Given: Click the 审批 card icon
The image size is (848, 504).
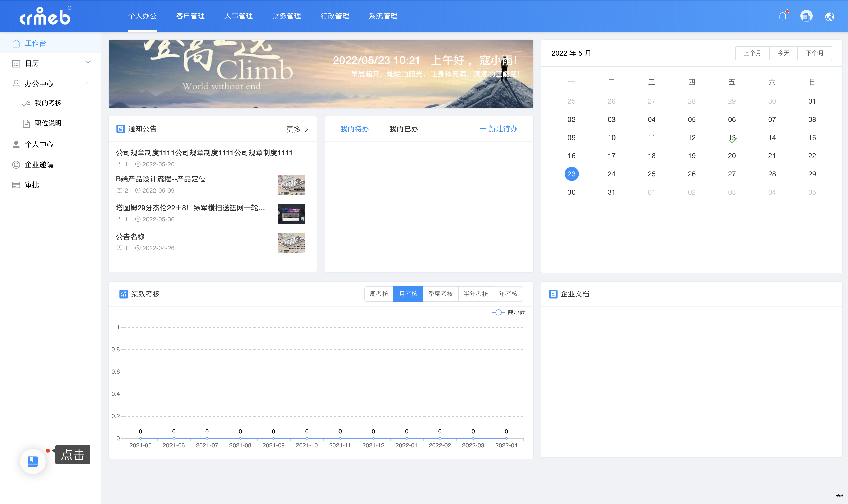Looking at the screenshot, I should tap(16, 185).
